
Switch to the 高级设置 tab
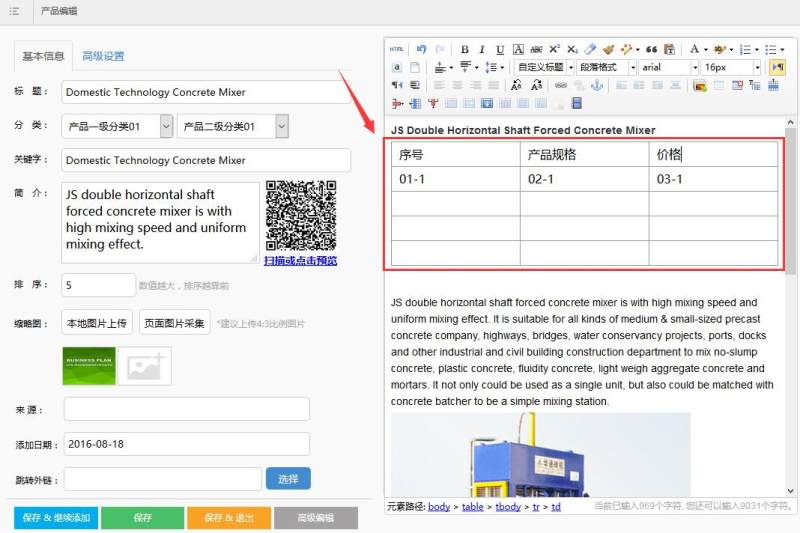click(x=103, y=56)
